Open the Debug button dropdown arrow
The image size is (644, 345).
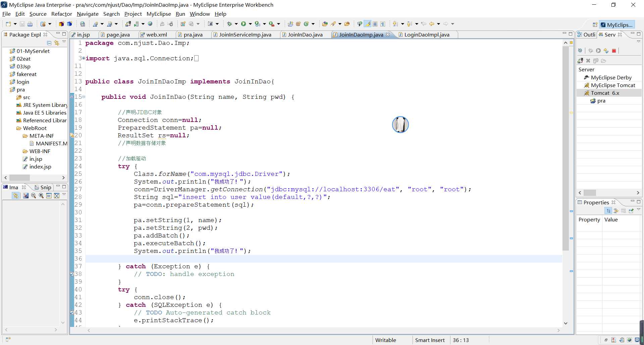point(236,24)
